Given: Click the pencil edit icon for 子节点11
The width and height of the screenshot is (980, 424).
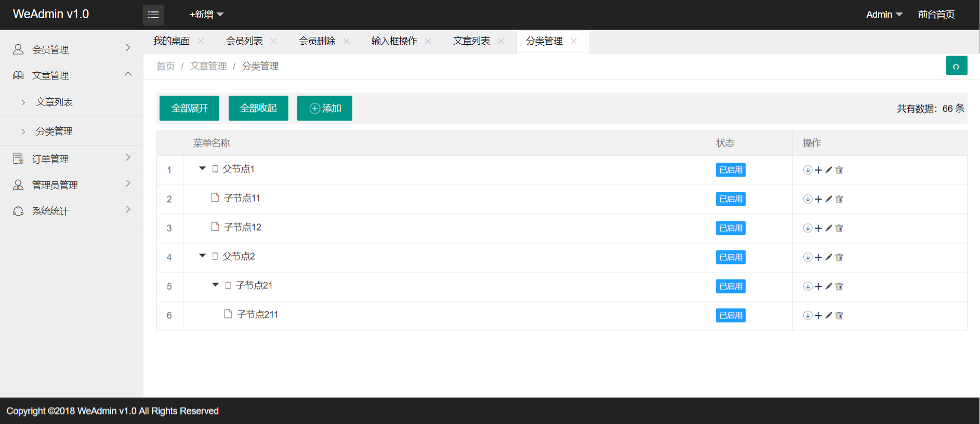Looking at the screenshot, I should coord(829,199).
